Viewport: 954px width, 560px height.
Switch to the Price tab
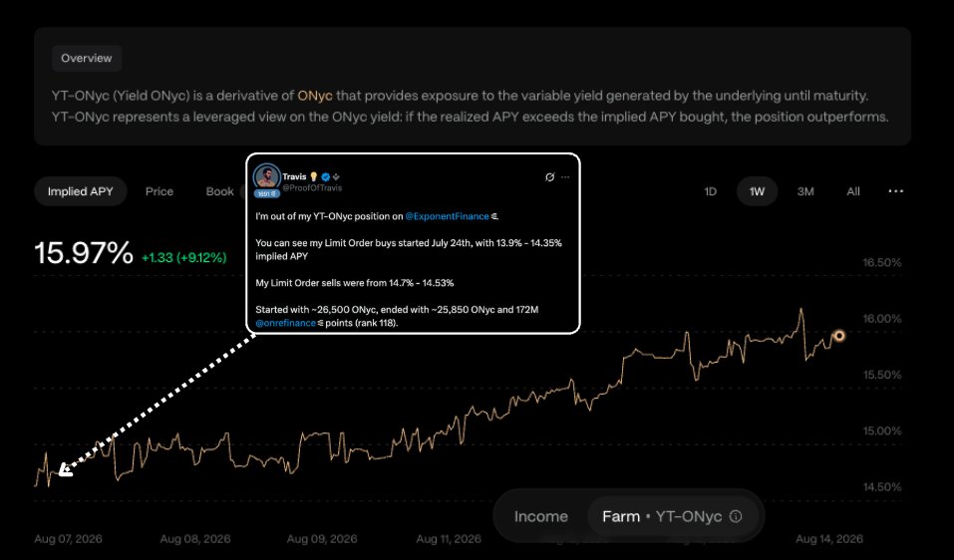tap(159, 191)
